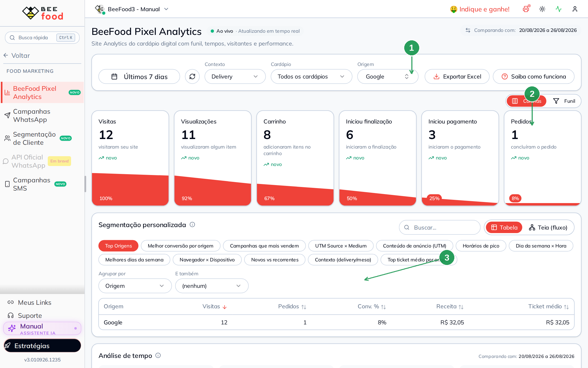Click the comparison date range 20/08/2026 a 26/08/2026
Image resolution: width=588 pixels, height=368 pixels.
coord(548,30)
